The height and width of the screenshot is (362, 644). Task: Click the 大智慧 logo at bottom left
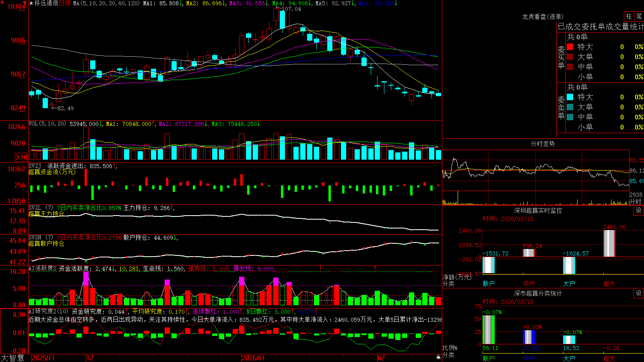[x=12, y=358]
